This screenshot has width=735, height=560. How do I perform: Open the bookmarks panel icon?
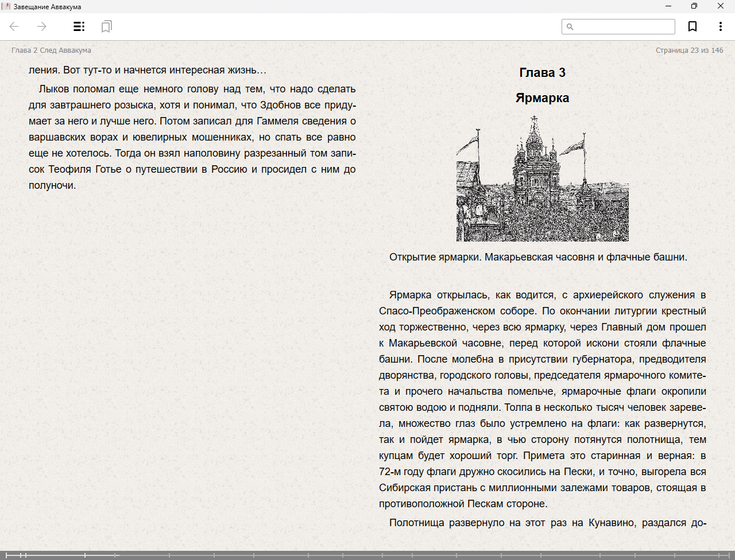(x=106, y=26)
